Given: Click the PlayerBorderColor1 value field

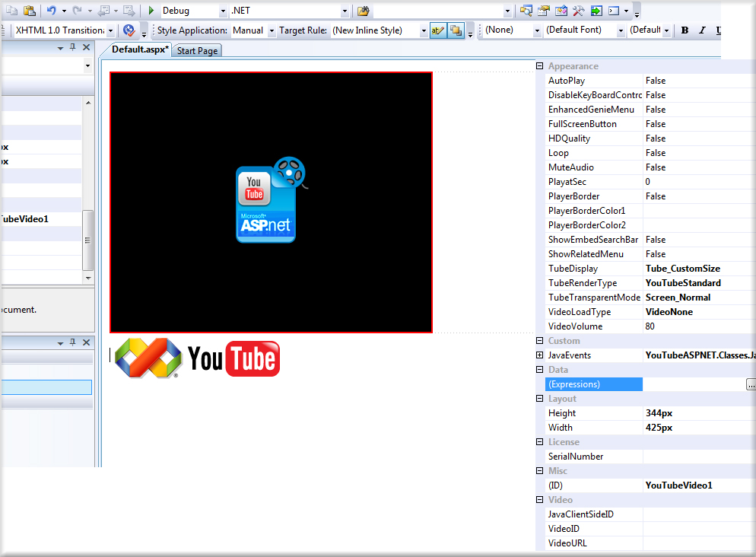Looking at the screenshot, I should pos(699,211).
